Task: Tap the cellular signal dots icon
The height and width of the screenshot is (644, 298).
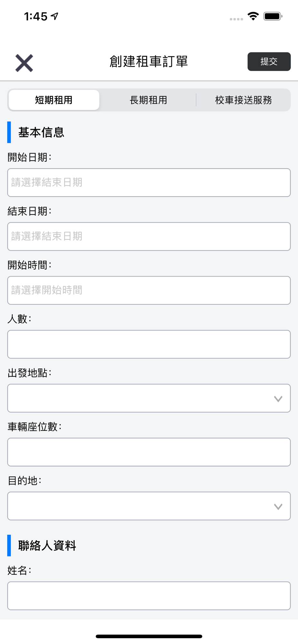Action: [236, 19]
